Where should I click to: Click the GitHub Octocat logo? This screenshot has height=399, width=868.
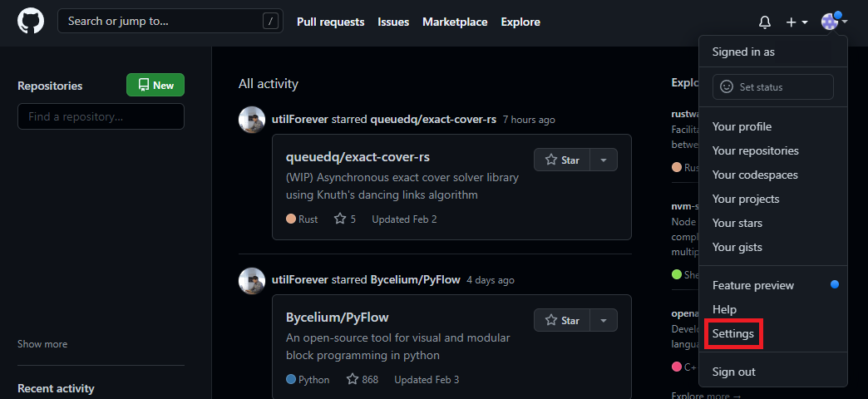[x=31, y=22]
